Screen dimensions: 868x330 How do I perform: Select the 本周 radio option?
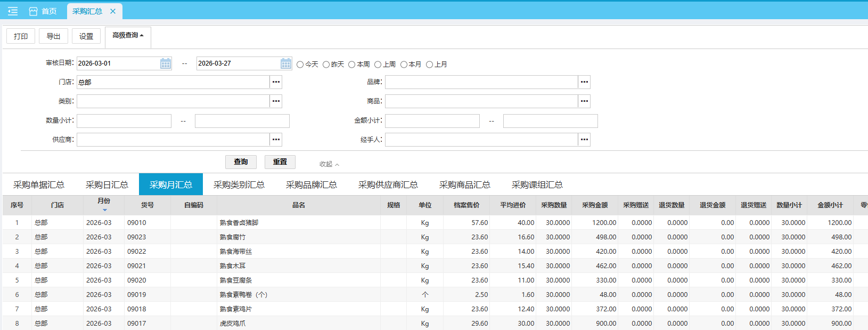click(352, 65)
